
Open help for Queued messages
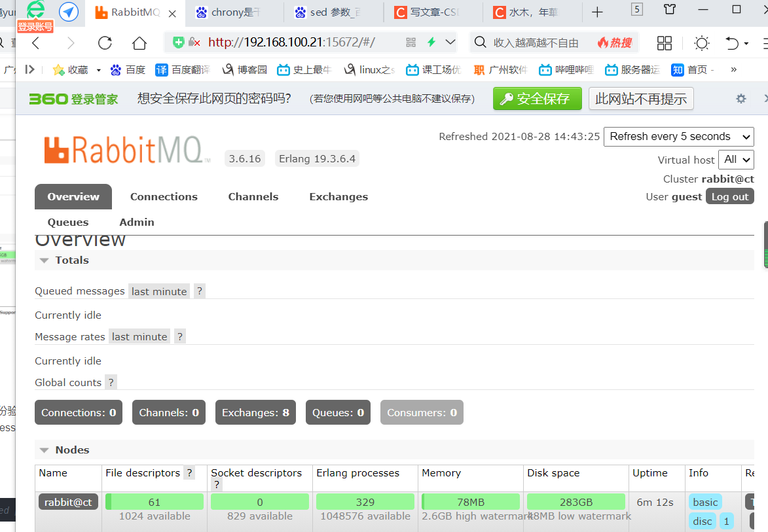point(199,291)
